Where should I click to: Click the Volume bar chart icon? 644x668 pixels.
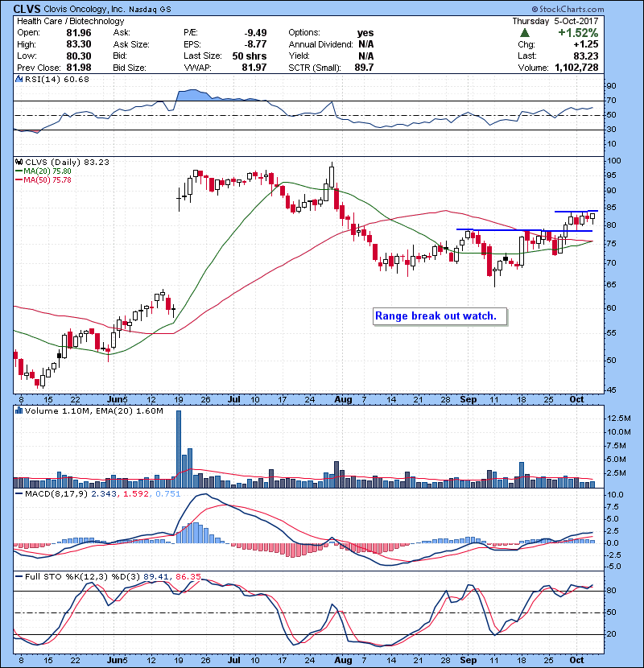[19, 410]
